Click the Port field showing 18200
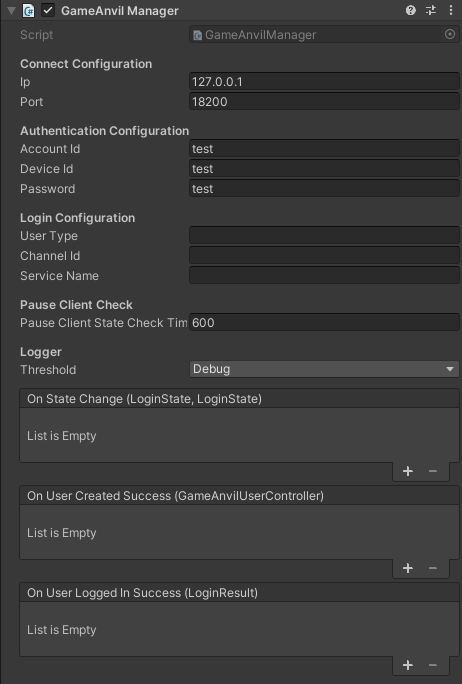 tap(324, 102)
